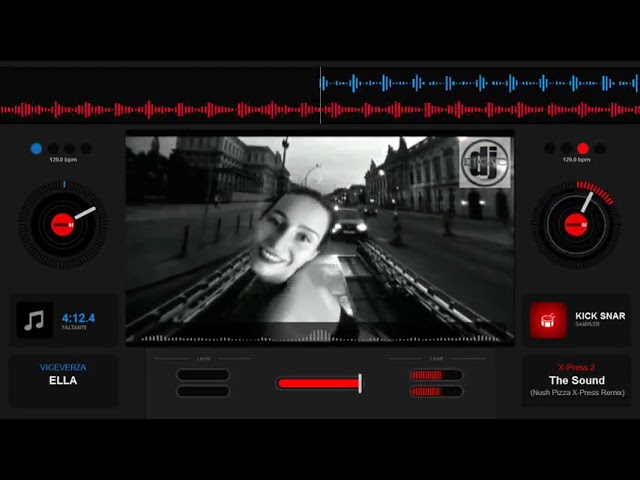Image resolution: width=640 pixels, height=480 pixels.
Task: Select the blue active dot on left deck
Action: point(36,149)
